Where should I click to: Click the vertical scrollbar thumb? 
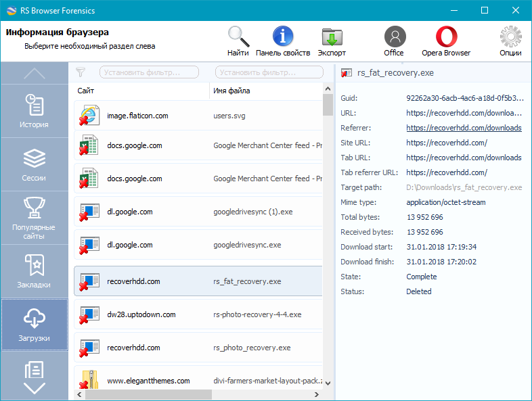(328, 105)
